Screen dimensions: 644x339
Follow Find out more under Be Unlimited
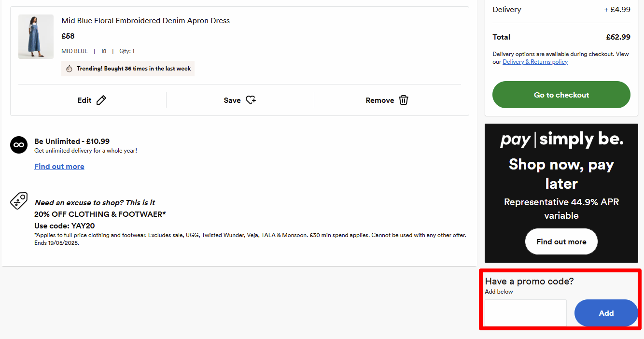tap(59, 167)
